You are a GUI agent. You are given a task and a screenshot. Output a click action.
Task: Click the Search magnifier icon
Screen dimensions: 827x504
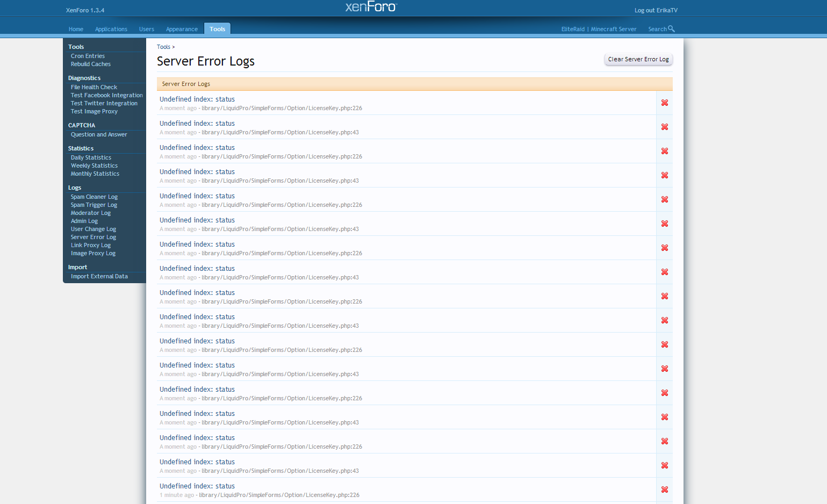(671, 29)
